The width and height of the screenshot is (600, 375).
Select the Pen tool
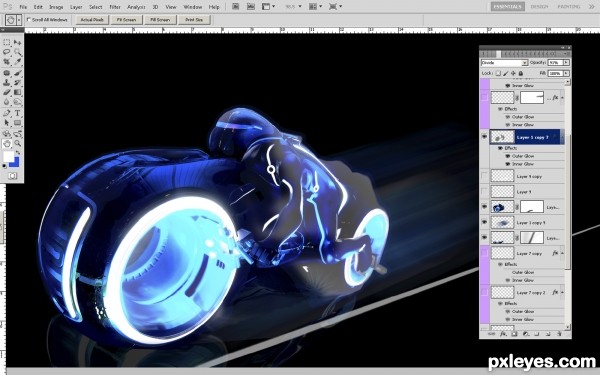[x=7, y=113]
